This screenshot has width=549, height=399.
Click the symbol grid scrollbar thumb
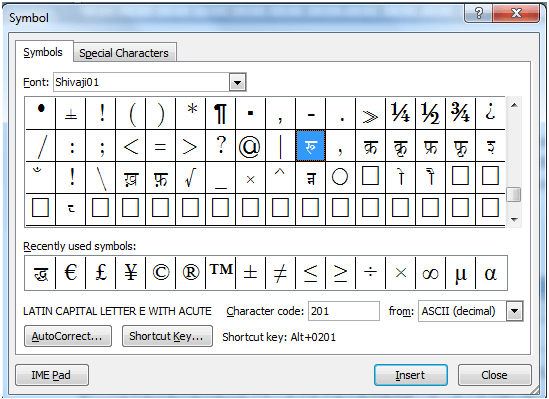pos(514,194)
